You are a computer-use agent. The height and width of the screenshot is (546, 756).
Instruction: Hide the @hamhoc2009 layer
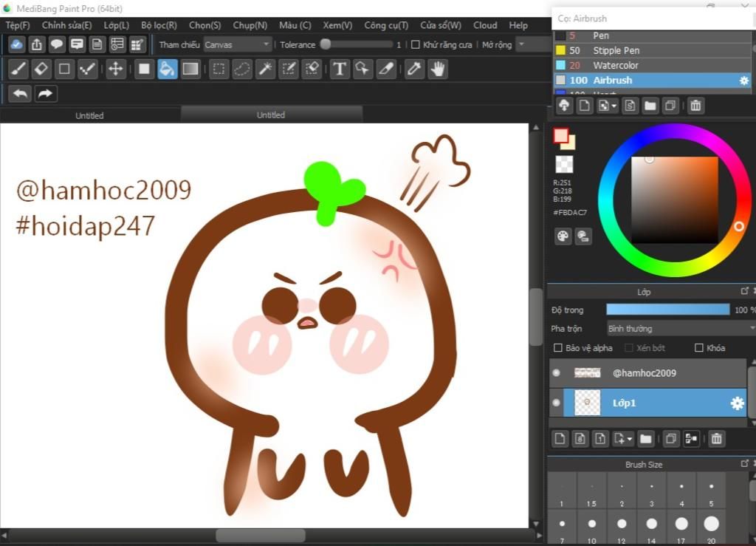click(556, 373)
